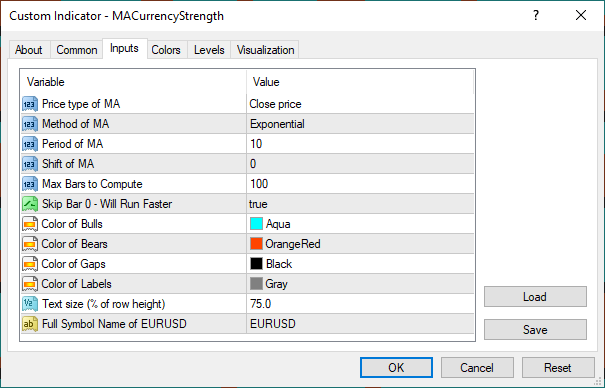Select the Full Symbol Name of EURUSD label

click(114, 324)
